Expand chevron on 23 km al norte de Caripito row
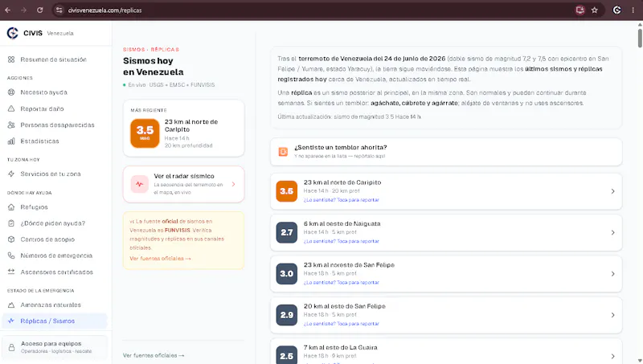 tap(612, 191)
